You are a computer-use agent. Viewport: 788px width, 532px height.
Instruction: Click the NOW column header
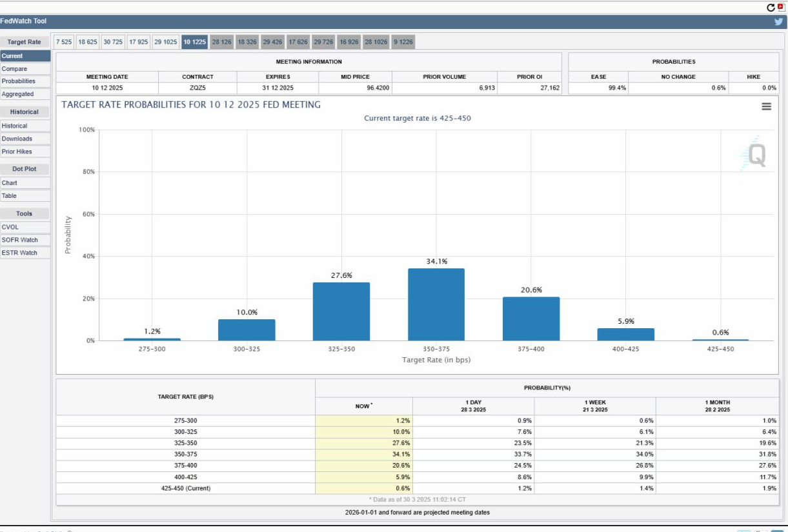tap(364, 406)
